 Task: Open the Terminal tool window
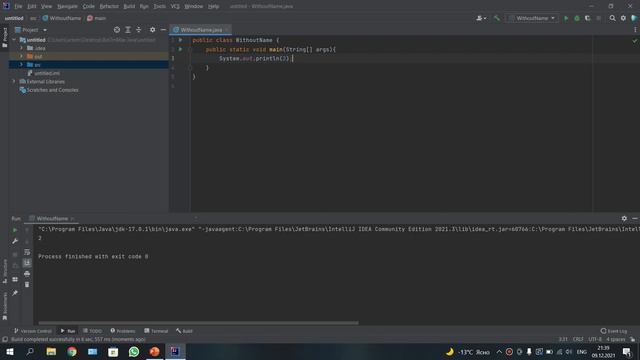(x=156, y=331)
